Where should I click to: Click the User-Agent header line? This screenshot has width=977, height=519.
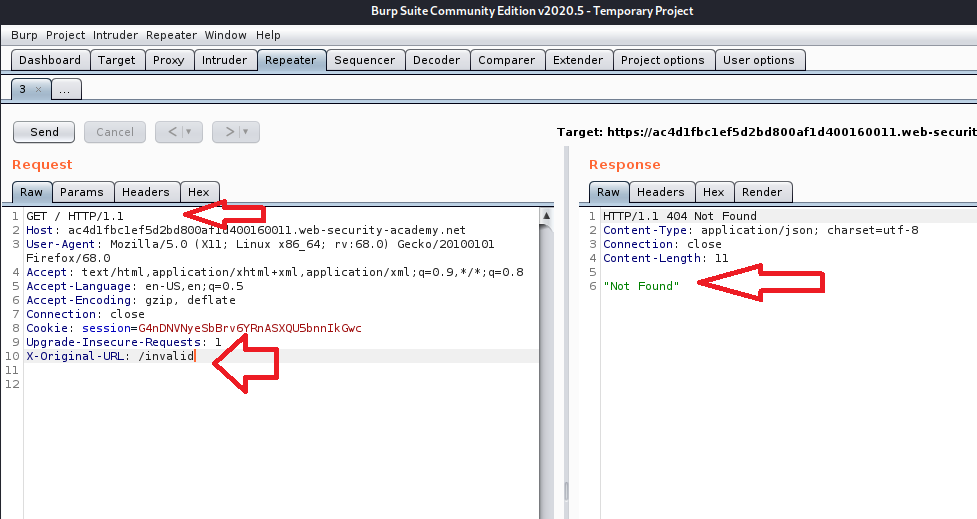pos(260,251)
